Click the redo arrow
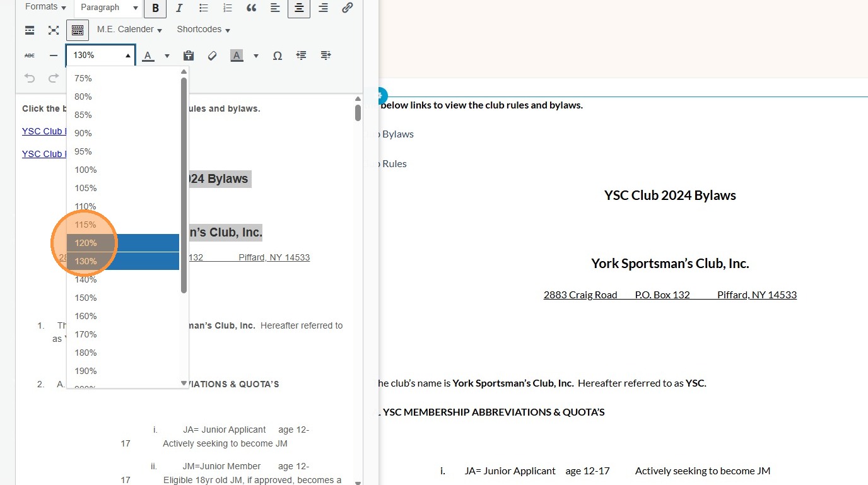Viewport: 868px width, 485px height. (54, 78)
